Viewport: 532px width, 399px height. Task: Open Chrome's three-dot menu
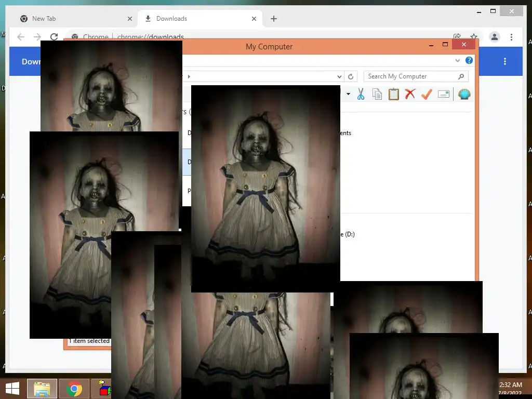(x=511, y=37)
